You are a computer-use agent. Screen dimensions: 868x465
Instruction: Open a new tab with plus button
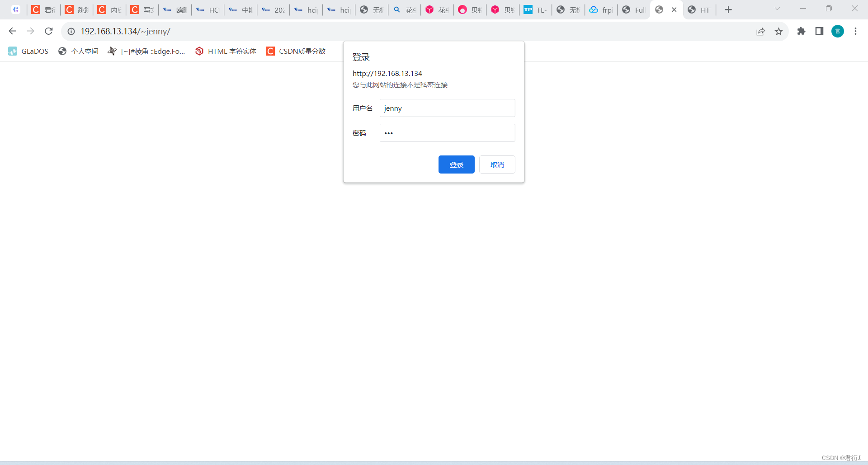(728, 9)
